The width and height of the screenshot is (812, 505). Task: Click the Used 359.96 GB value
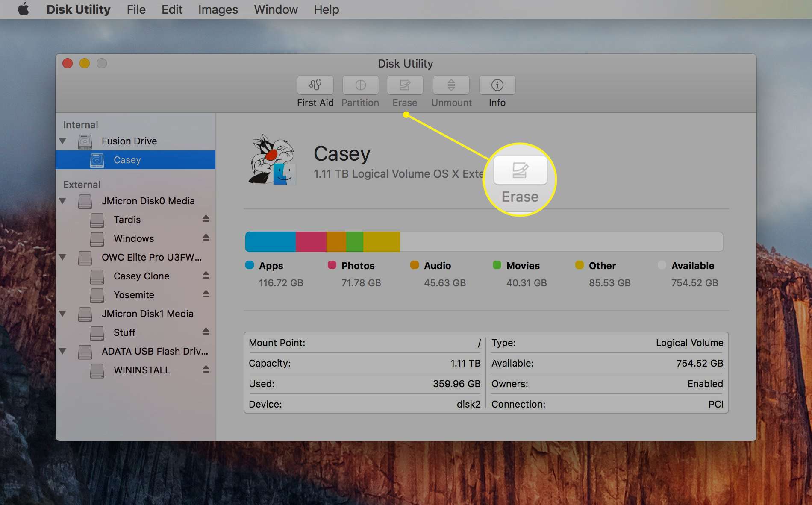(x=456, y=384)
